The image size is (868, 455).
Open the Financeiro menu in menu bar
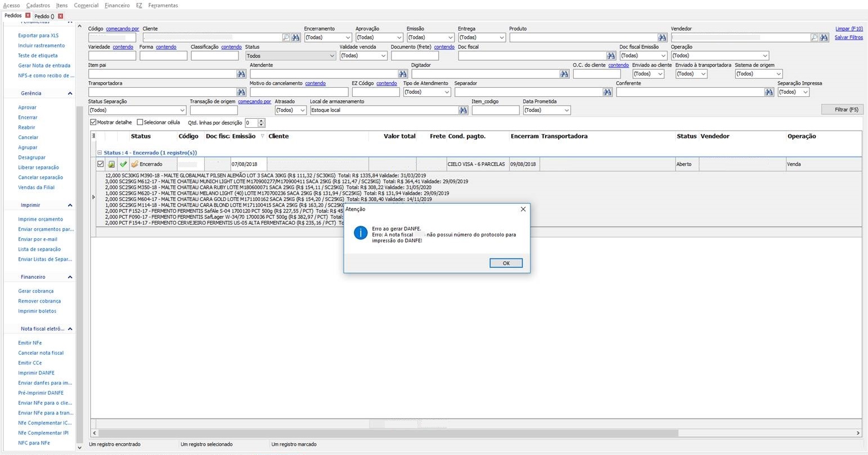tap(117, 6)
